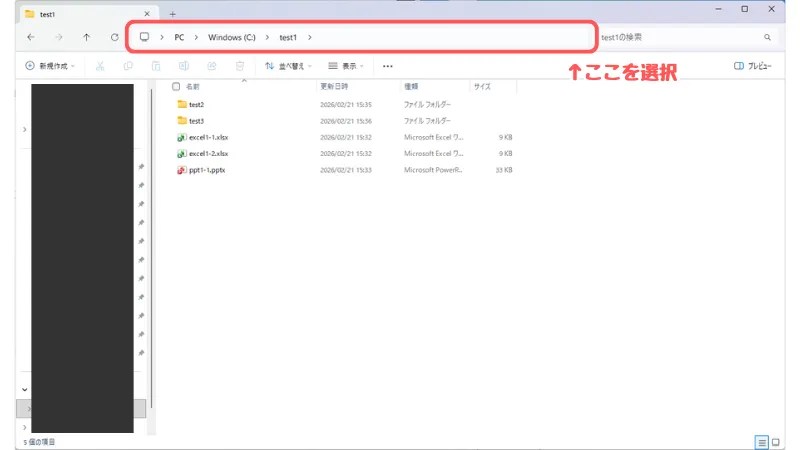Select the excel1-2.xlsx file icon

click(182, 154)
